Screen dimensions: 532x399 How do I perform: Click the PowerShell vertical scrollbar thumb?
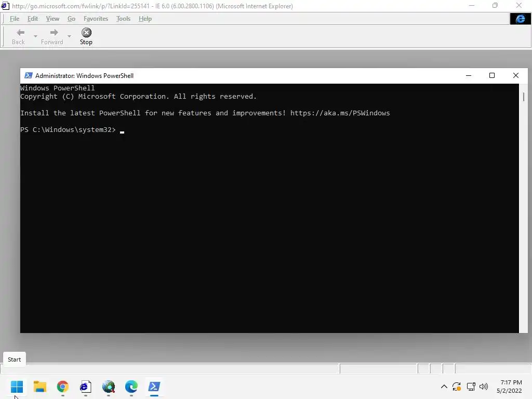pos(524,97)
